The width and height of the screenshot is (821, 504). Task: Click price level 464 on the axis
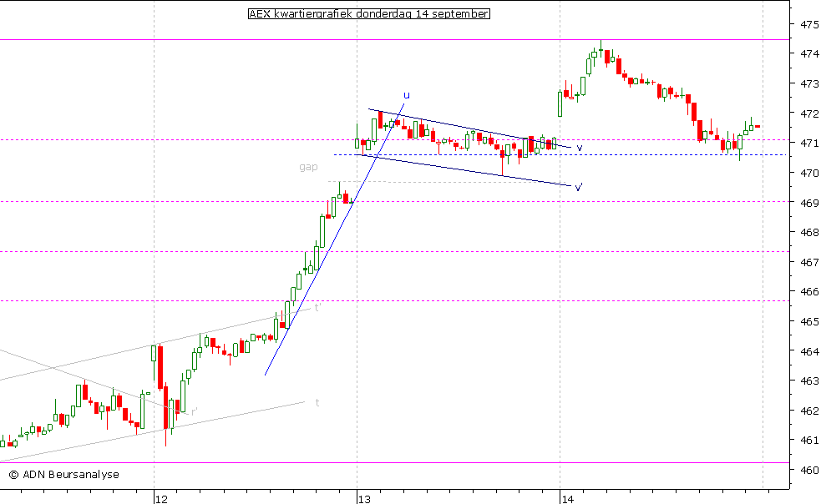[809, 351]
